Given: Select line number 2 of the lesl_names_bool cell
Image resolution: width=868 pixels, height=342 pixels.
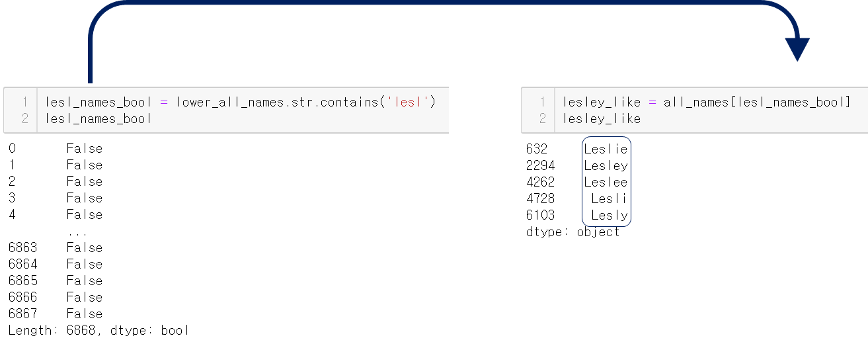Looking at the screenshot, I should point(24,118).
